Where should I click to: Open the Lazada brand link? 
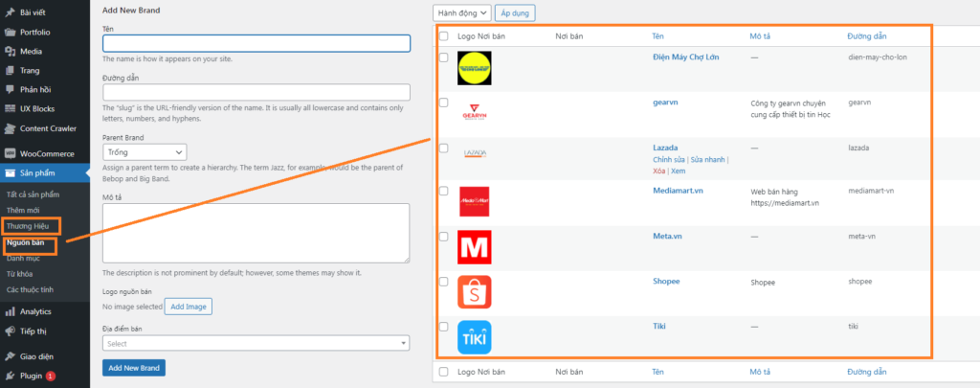pos(666,148)
